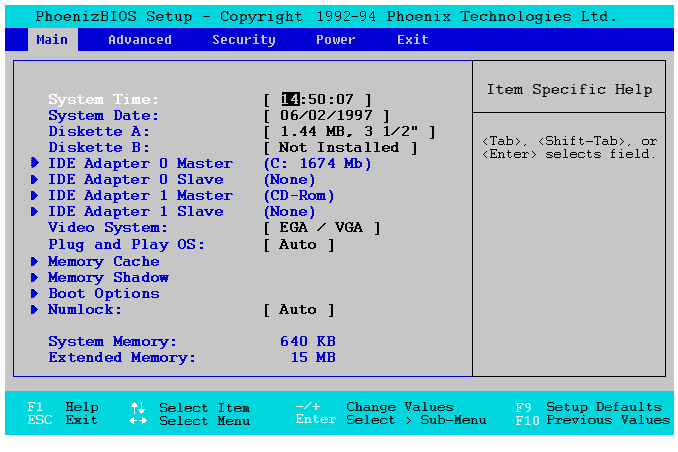The image size is (678, 452).
Task: Expand IDE Adapter 0 Master sub-menu arrow
Action: [x=36, y=164]
